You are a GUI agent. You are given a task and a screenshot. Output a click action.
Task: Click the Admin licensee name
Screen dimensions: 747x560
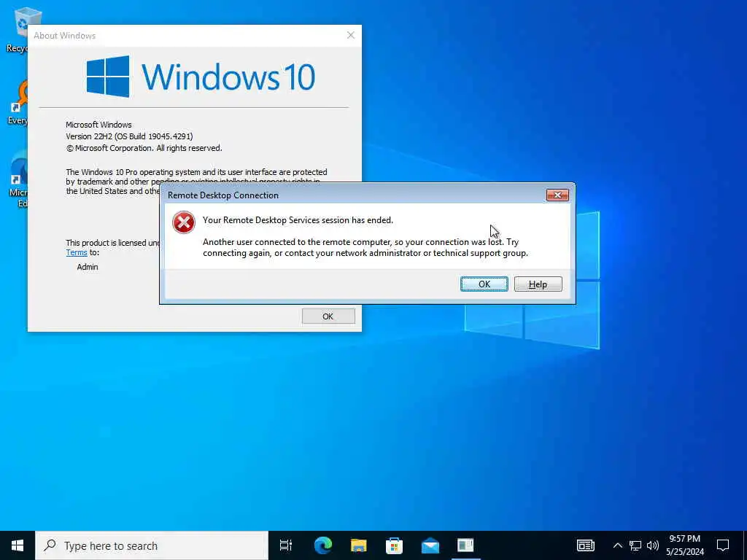(88, 267)
